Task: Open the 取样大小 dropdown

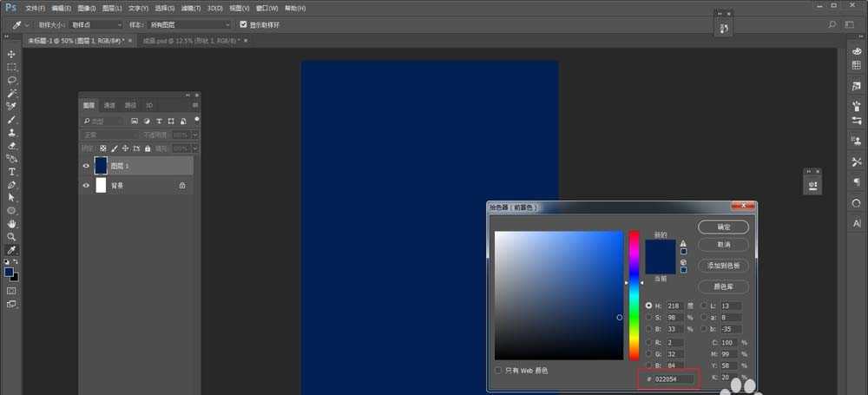Action: pos(95,25)
